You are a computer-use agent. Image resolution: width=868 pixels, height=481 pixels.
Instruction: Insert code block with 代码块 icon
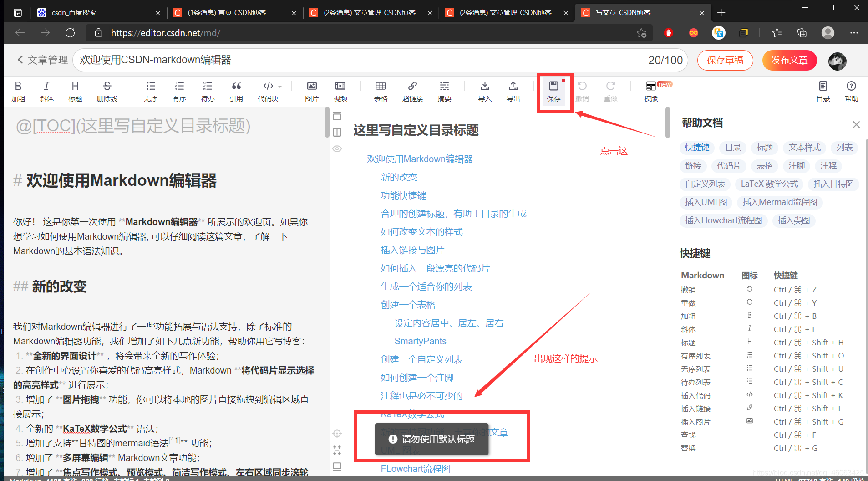point(268,91)
